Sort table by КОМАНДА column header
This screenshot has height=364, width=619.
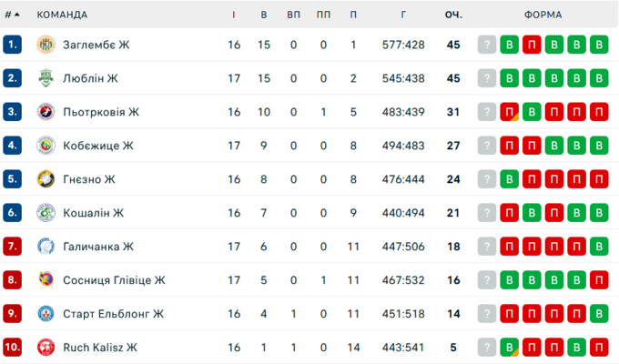click(62, 15)
